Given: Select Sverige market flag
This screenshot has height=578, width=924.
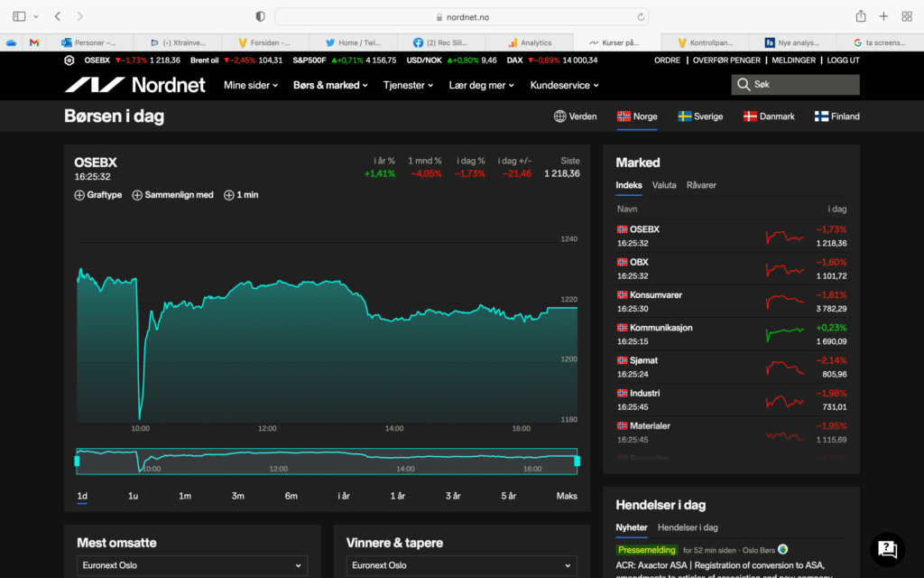Looking at the screenshot, I should coord(685,117).
